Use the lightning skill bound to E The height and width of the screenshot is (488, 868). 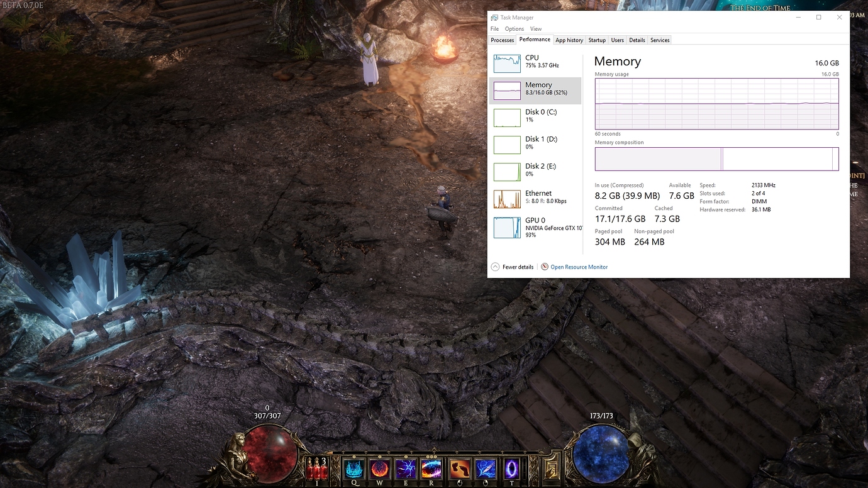(406, 469)
